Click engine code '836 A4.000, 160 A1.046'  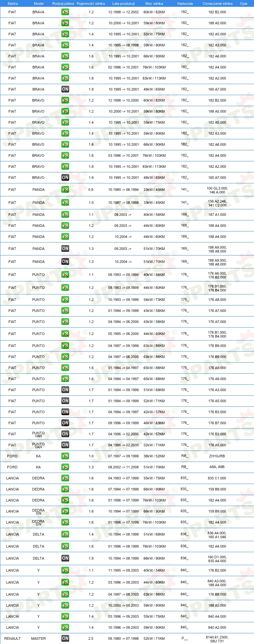[217, 535]
